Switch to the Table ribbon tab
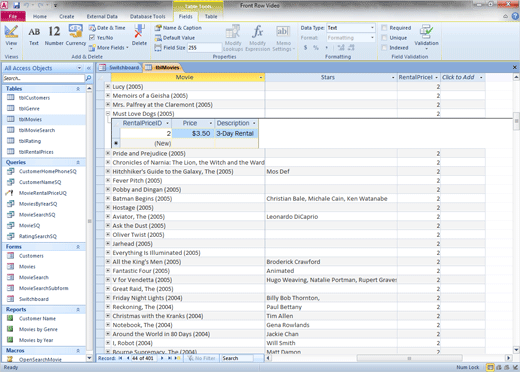The height and width of the screenshot is (372, 520). click(x=211, y=16)
